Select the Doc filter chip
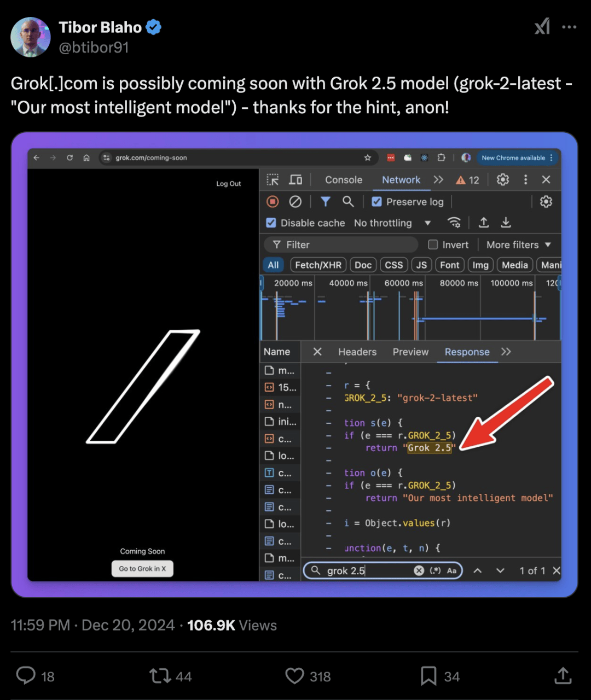591x700 pixels. 363,265
